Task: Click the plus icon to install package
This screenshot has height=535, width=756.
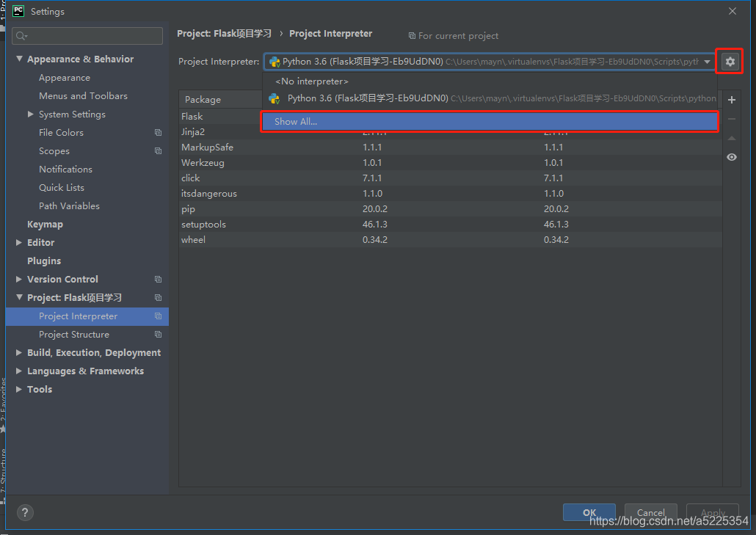Action: 731,100
